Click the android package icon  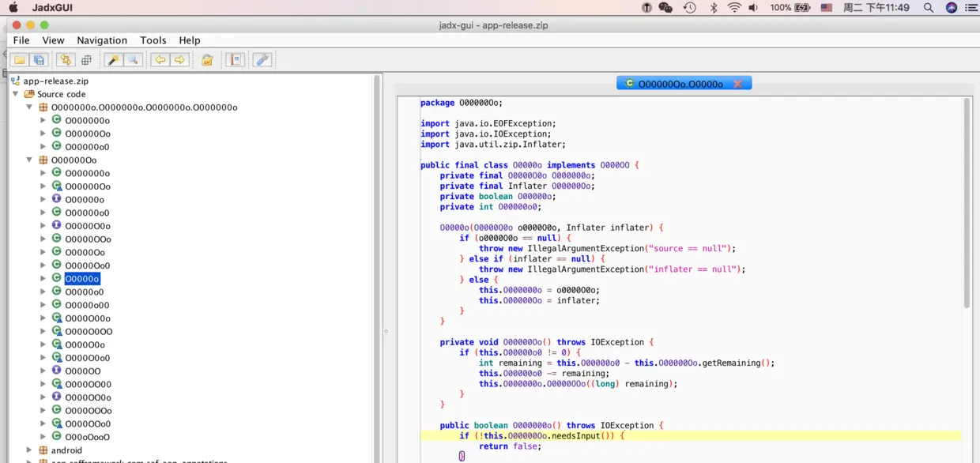(x=43, y=450)
